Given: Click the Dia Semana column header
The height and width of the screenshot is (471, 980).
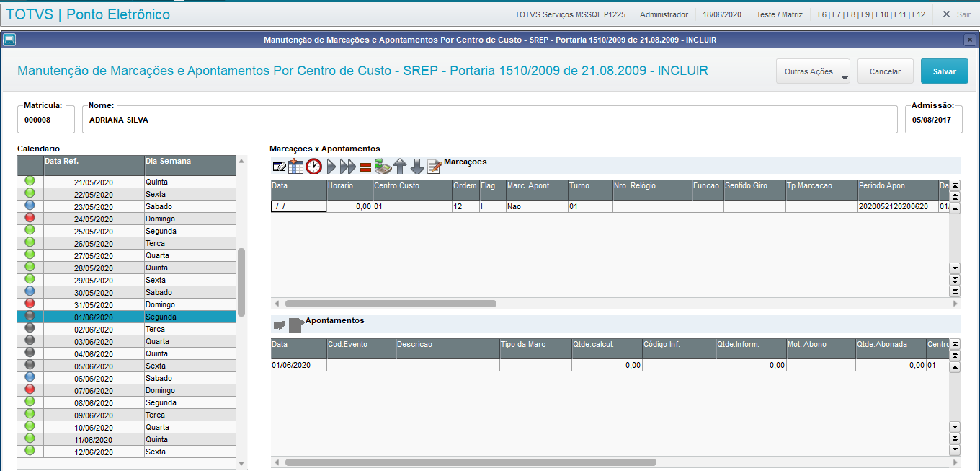Looking at the screenshot, I should (x=190, y=165).
